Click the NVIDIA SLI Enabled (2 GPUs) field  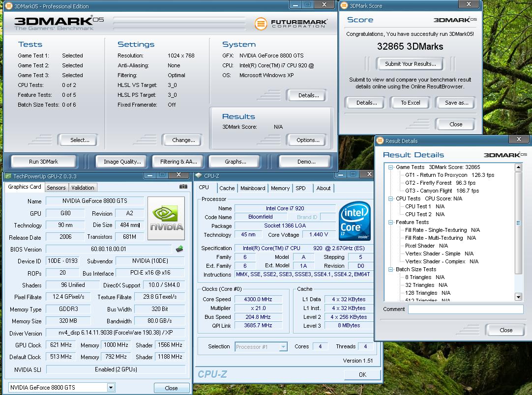[x=116, y=369]
